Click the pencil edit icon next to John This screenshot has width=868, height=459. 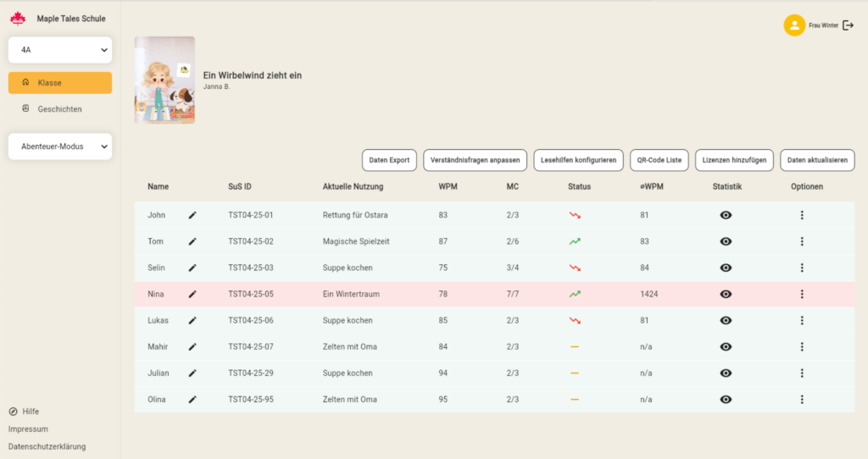[x=192, y=215]
